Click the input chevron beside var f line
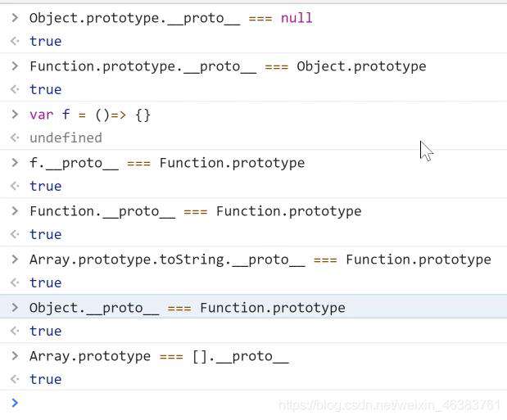 tap(15, 114)
